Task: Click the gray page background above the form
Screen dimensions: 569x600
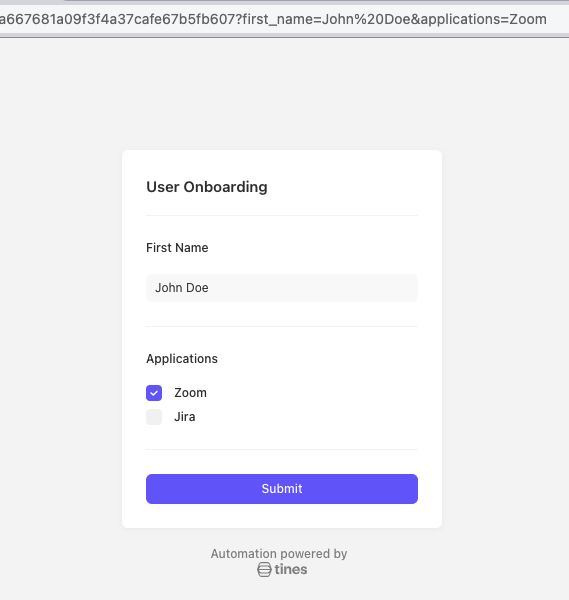Action: 282,94
